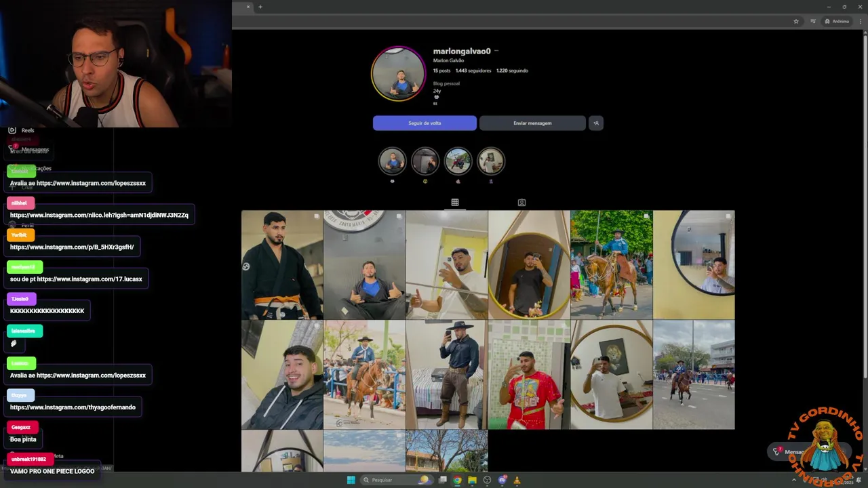Click the Geagaxz chat username badge
Screen dimensions: 868x488
22,427
